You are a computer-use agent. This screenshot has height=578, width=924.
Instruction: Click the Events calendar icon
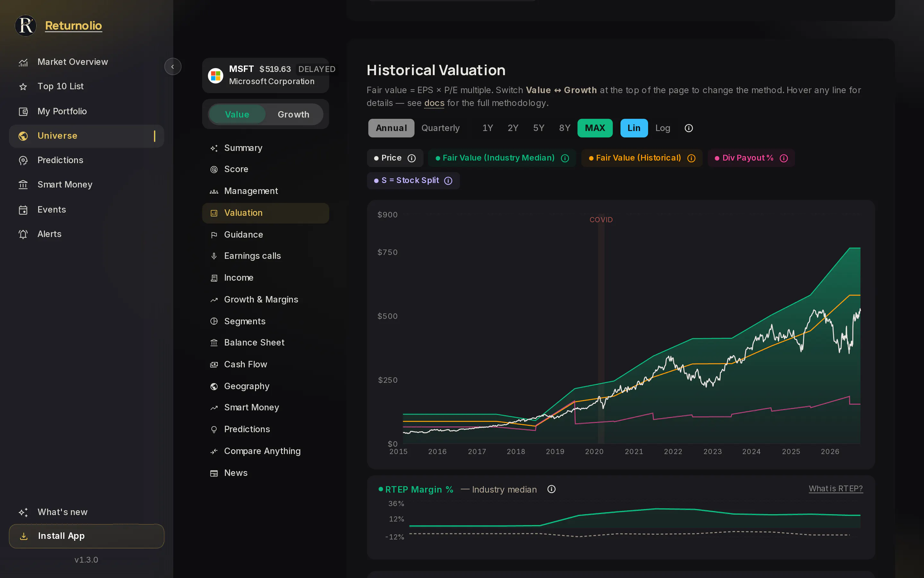click(23, 210)
